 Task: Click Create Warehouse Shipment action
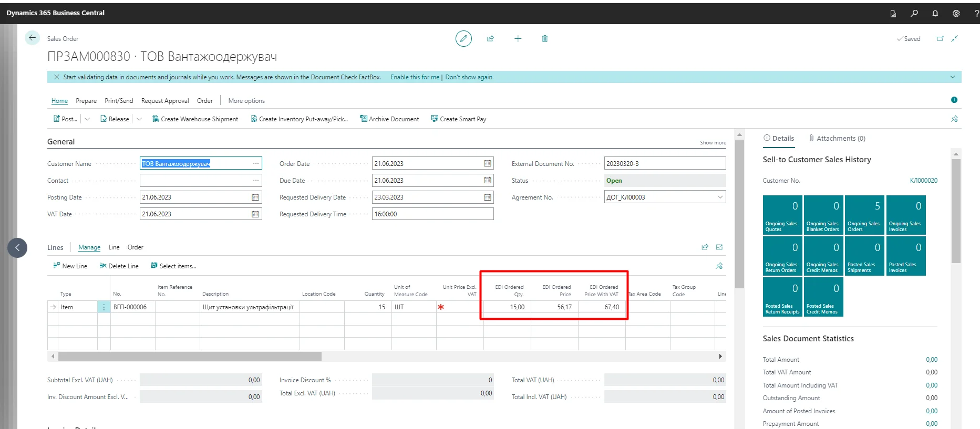pos(195,119)
